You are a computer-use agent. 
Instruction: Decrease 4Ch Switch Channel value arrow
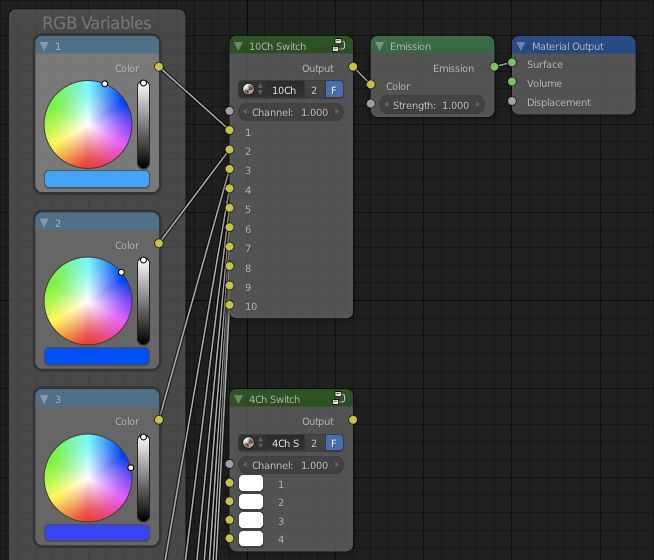pyautogui.click(x=245, y=465)
